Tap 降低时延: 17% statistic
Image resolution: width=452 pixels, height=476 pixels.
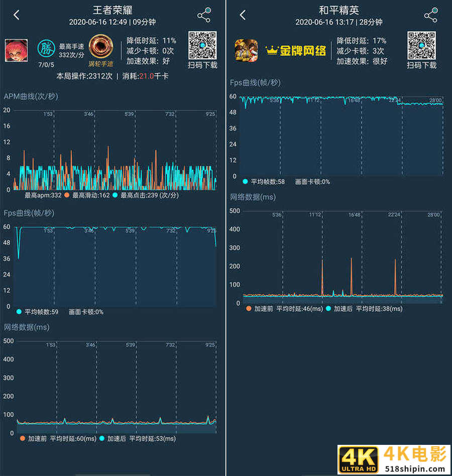[x=361, y=41]
